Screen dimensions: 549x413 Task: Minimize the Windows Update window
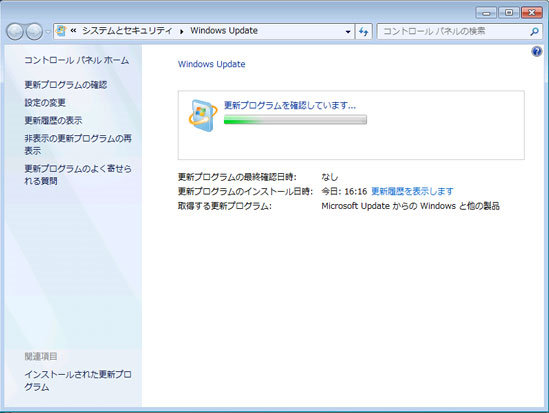click(486, 13)
